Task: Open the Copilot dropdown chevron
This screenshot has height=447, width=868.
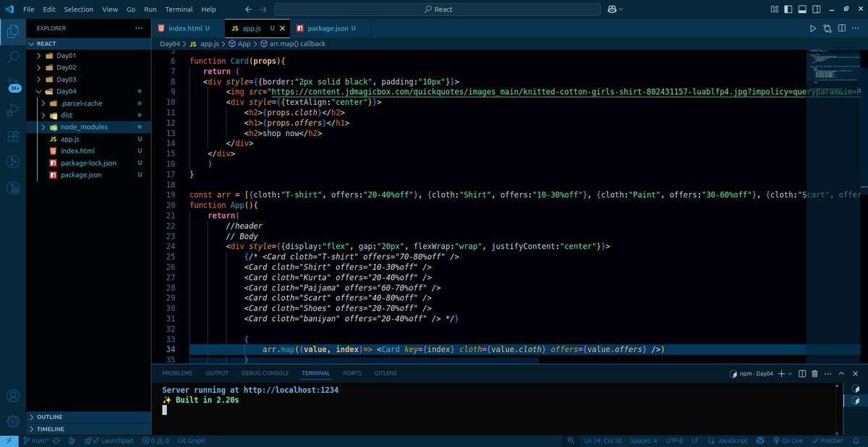Action: pos(621,9)
